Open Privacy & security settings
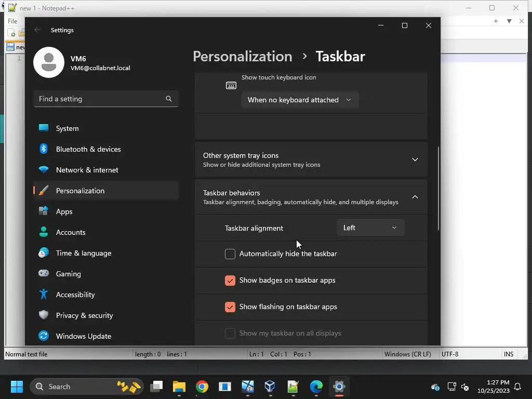 click(x=106, y=315)
